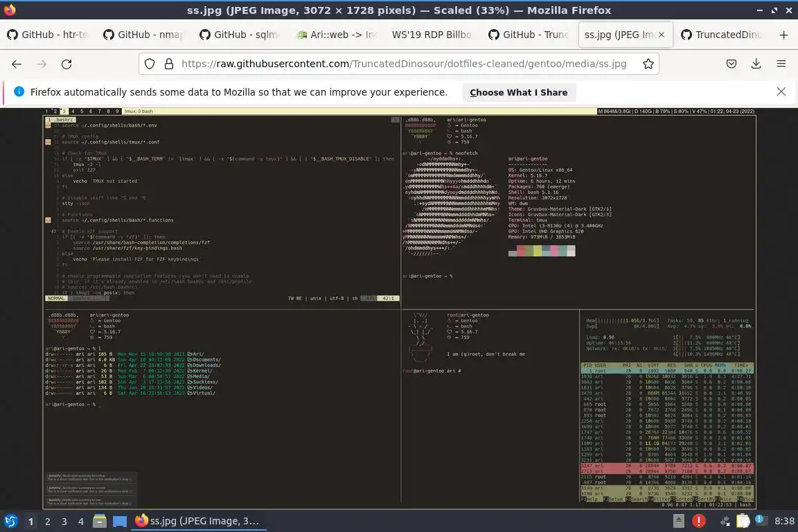Switch to the TruncatedDino tab
This screenshot has height=532, width=798.
[x=722, y=35]
